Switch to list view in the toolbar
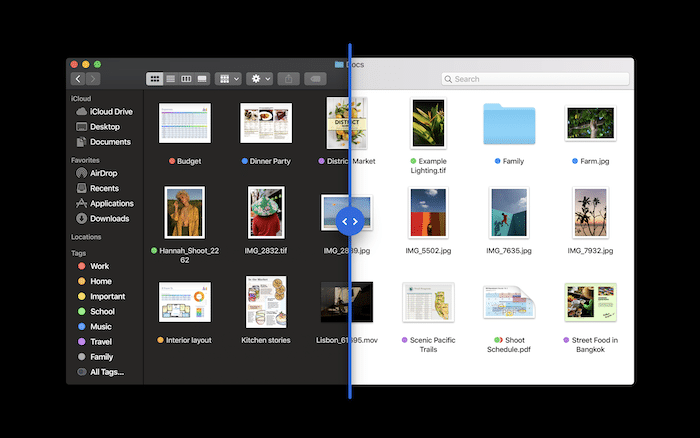Viewport: 700px width, 438px height. coord(170,78)
